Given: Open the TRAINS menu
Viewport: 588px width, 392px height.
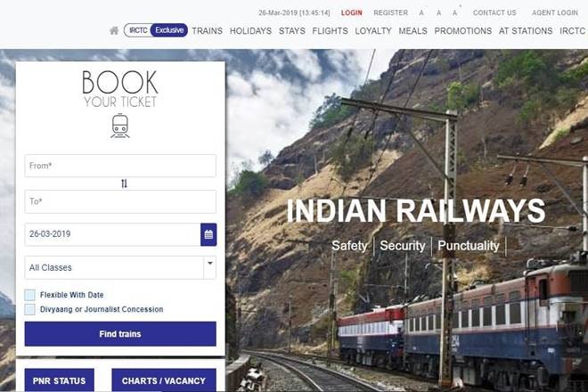Looking at the screenshot, I should click(x=207, y=31).
